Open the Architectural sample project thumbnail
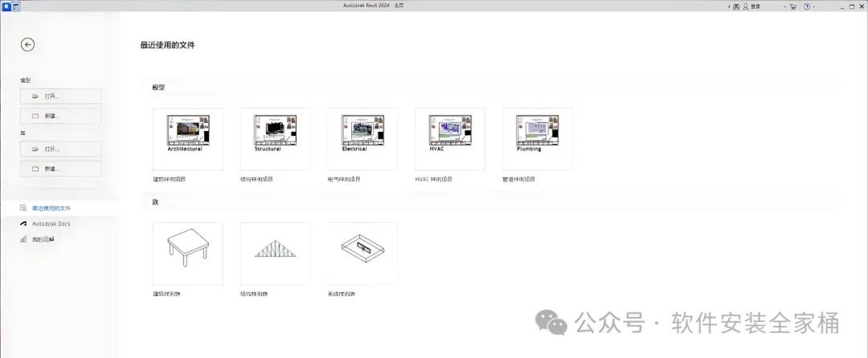This screenshot has width=868, height=358. 188,139
